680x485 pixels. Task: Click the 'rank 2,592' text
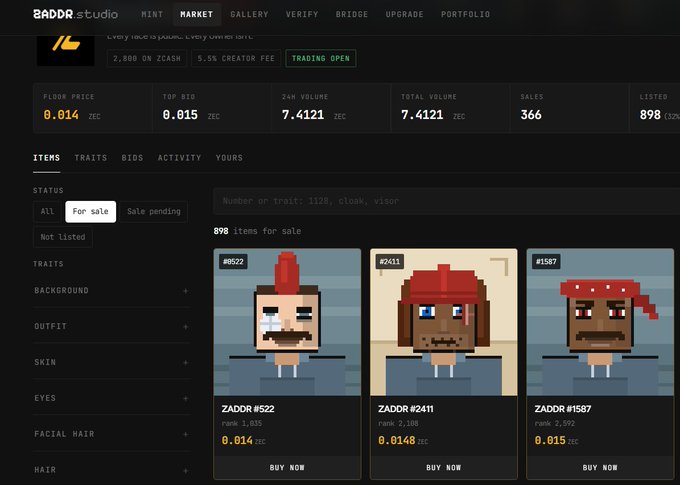[555, 423]
